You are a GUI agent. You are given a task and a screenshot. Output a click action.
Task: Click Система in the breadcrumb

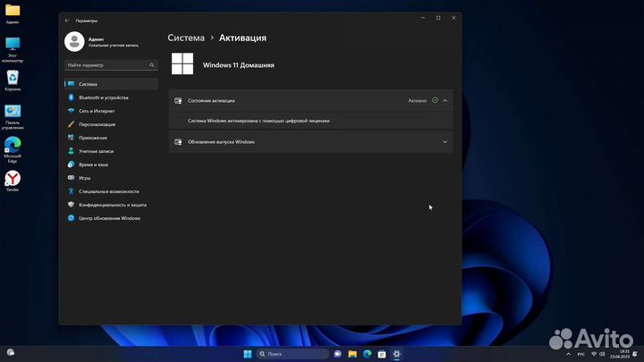186,38
